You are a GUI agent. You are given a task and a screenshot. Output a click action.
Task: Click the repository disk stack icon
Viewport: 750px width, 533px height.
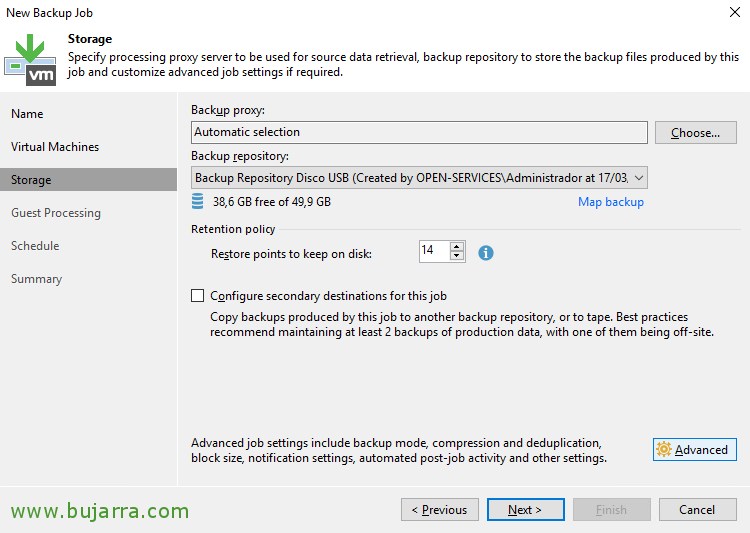click(198, 201)
